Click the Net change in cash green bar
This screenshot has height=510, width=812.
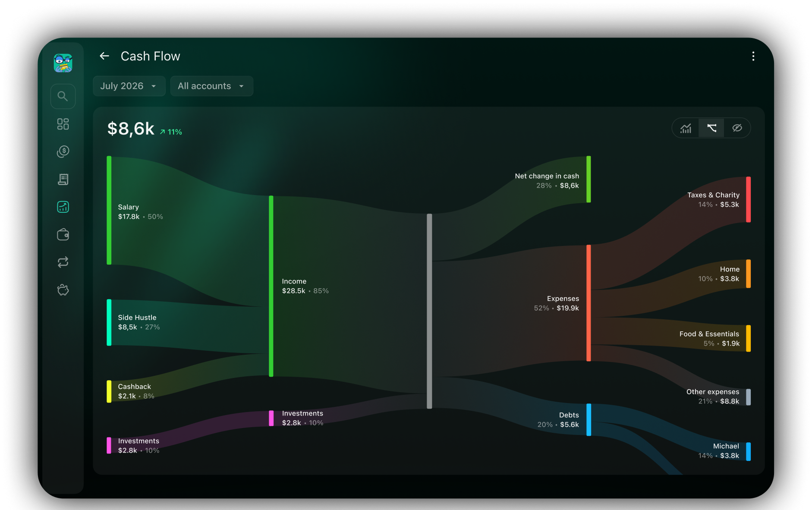pyautogui.click(x=589, y=179)
